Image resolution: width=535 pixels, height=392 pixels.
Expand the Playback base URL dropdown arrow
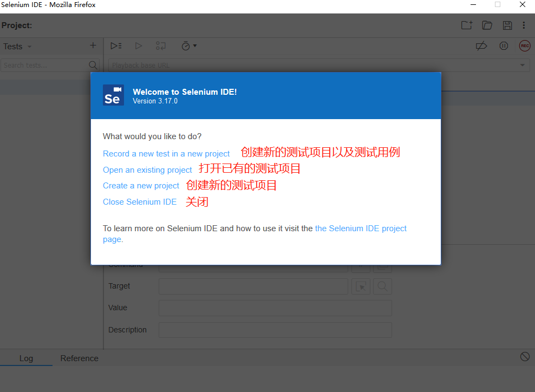[523, 65]
